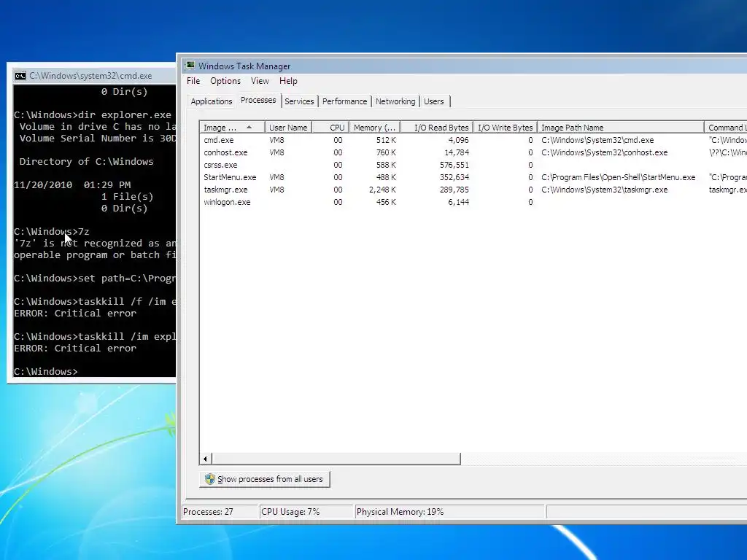
Task: Click the cmd.exe window title bar text
Action: coord(90,76)
